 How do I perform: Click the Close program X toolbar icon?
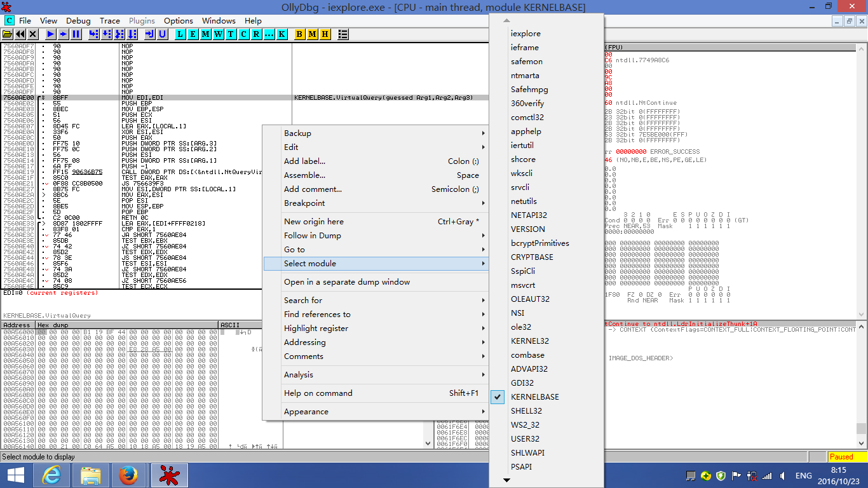(33, 34)
